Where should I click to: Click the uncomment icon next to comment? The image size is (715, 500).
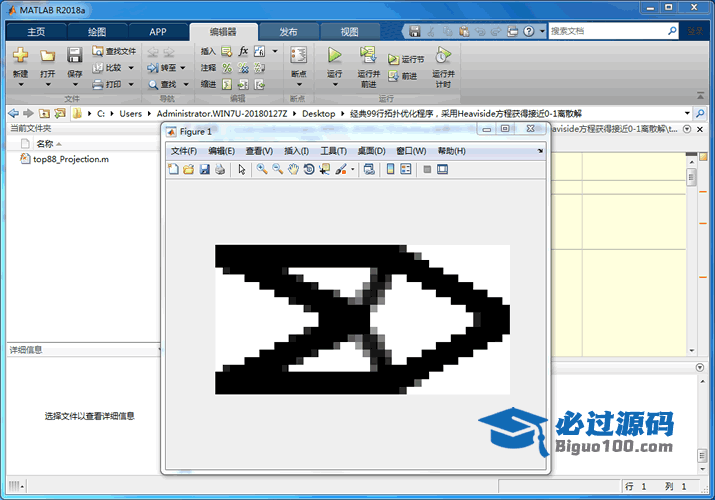[x=243, y=68]
